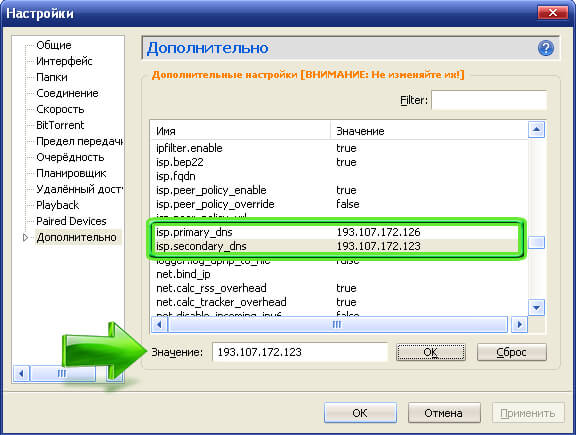
Task: Click the sidebar tree scroll left arrow
Action: (21, 374)
